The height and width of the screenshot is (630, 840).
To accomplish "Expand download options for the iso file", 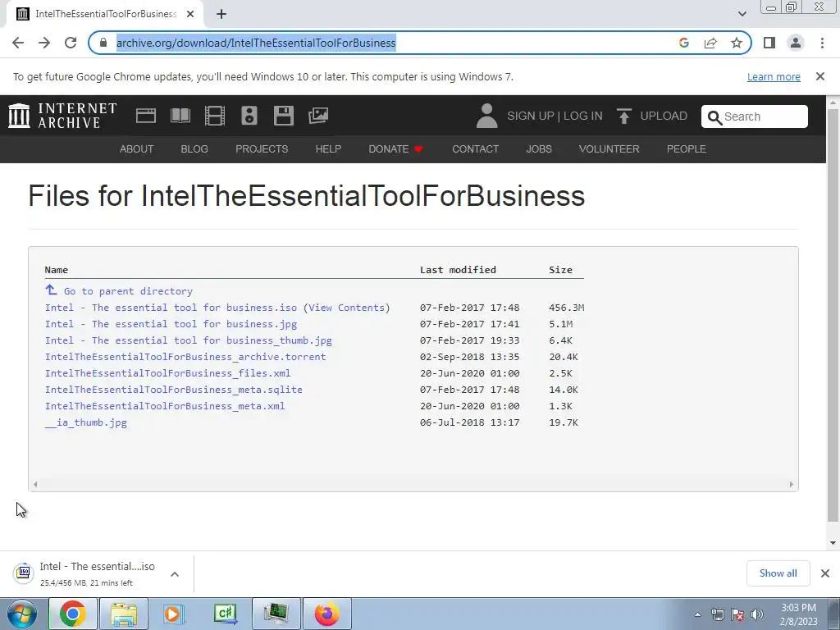I will tap(175, 573).
